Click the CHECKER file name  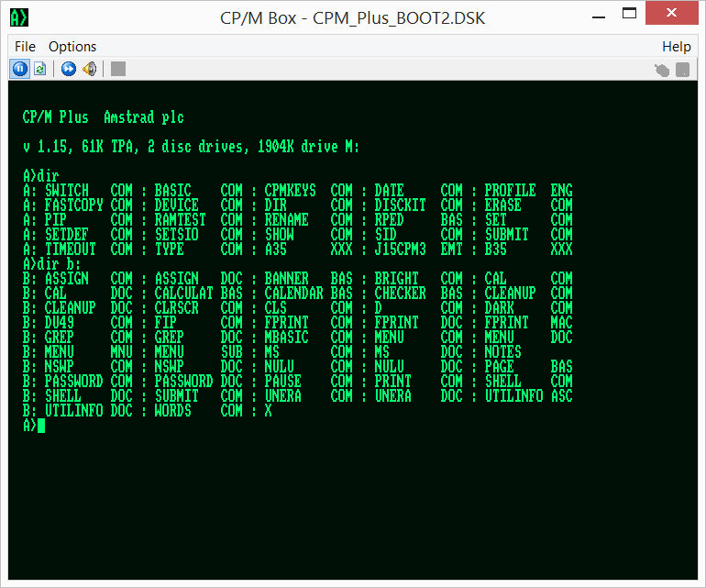pyautogui.click(x=401, y=293)
